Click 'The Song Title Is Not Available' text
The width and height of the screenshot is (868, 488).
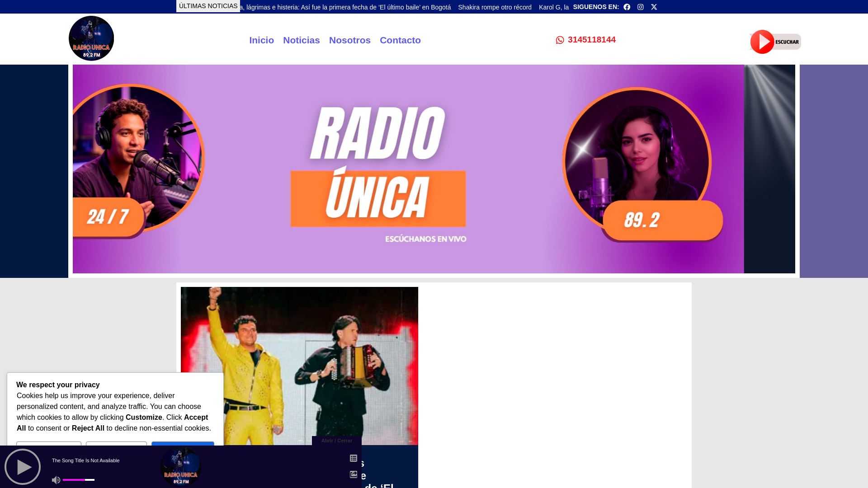[86, 460]
